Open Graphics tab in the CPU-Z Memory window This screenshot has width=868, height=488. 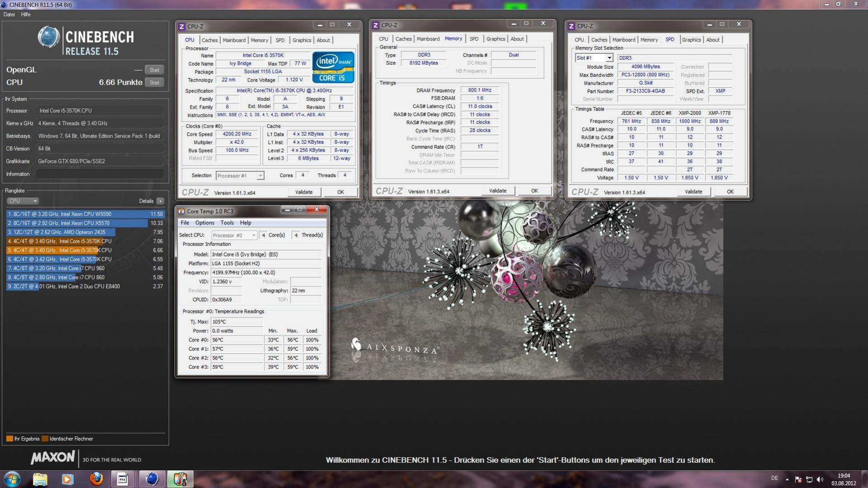(496, 39)
